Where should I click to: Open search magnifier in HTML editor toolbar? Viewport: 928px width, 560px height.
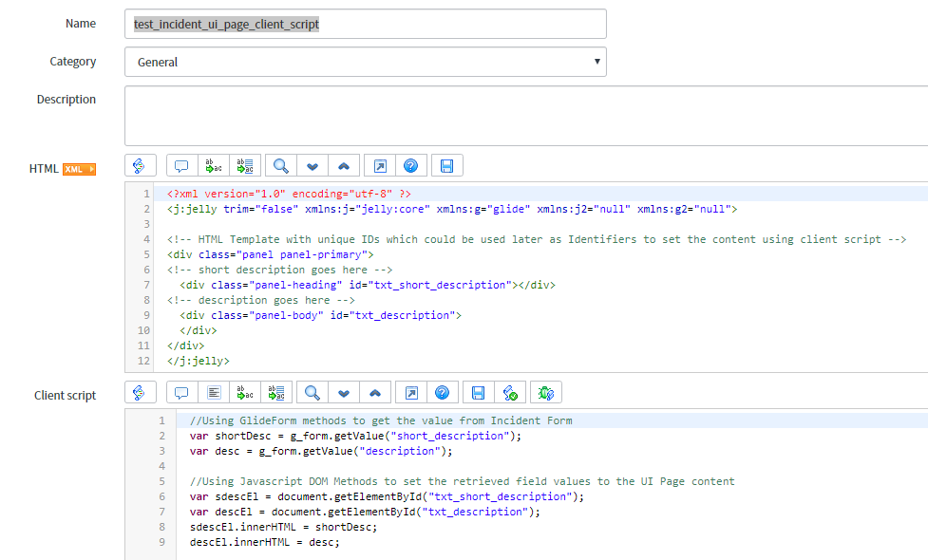tap(281, 165)
